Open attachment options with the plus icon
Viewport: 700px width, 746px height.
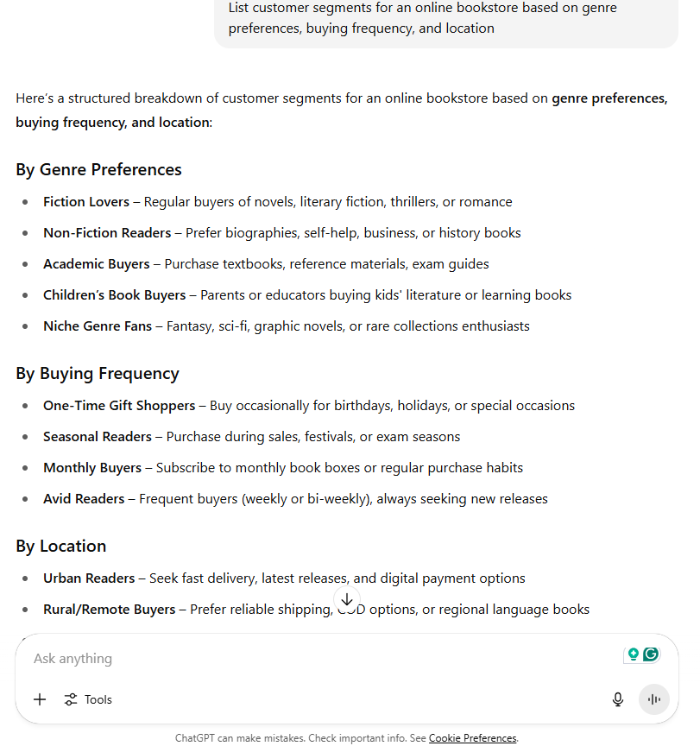(x=39, y=699)
